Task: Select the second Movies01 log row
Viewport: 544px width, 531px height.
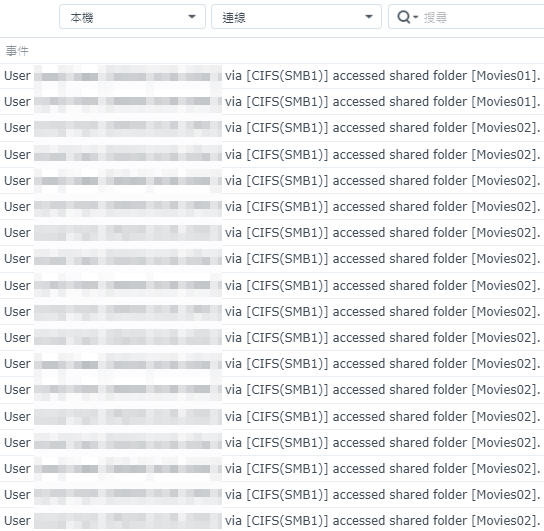Action: click(x=272, y=102)
